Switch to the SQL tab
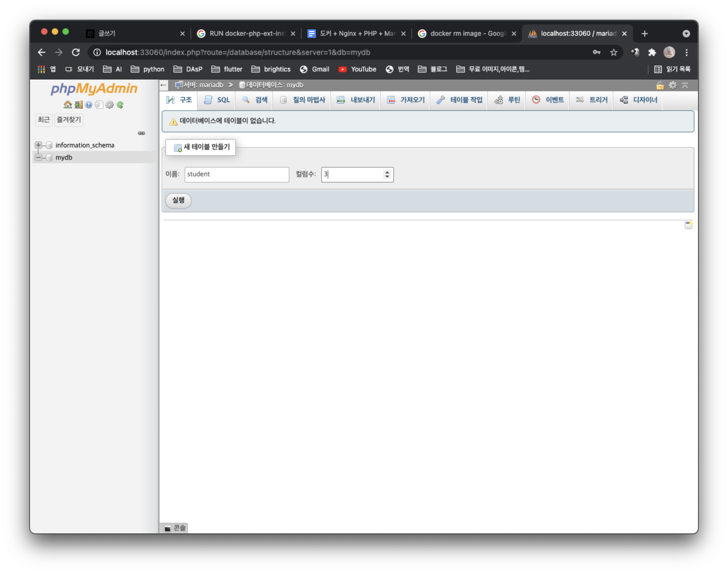Viewport: 728px width, 573px height. pos(217,100)
